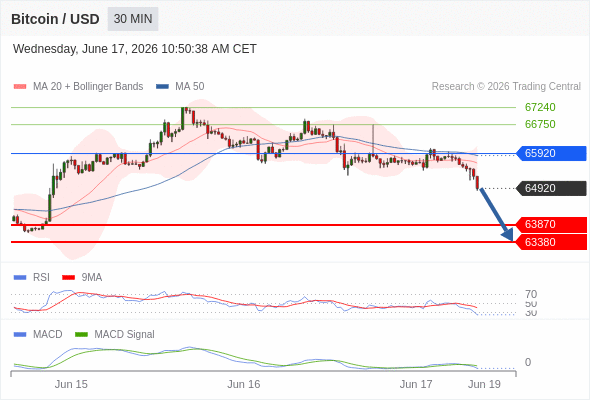Image resolution: width=590 pixels, height=400 pixels.
Task: Click the blue downward trend arrow head
Action: point(508,236)
